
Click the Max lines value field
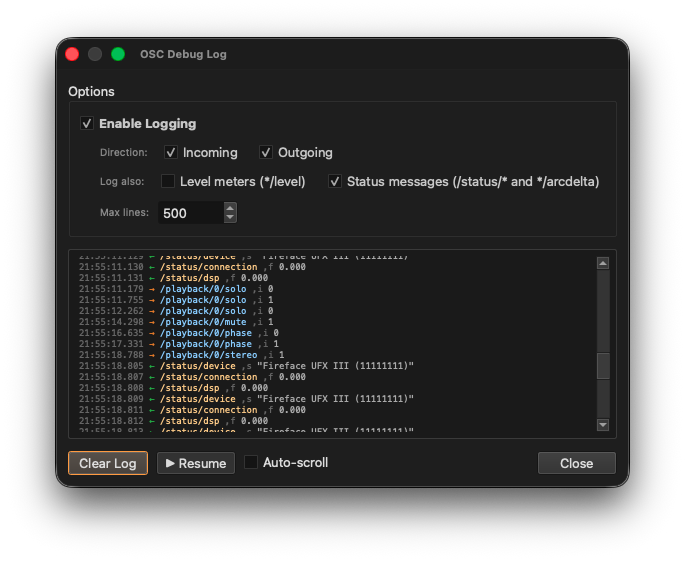tap(191, 213)
